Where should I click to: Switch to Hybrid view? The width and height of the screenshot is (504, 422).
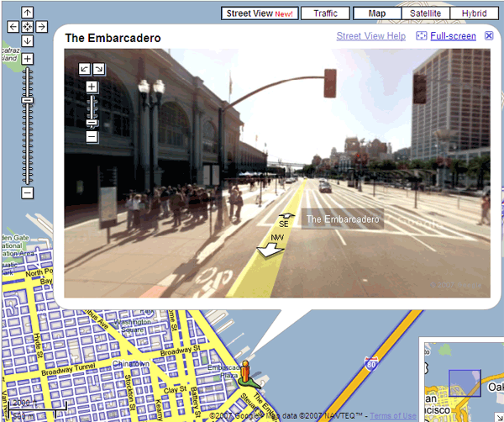click(x=474, y=13)
